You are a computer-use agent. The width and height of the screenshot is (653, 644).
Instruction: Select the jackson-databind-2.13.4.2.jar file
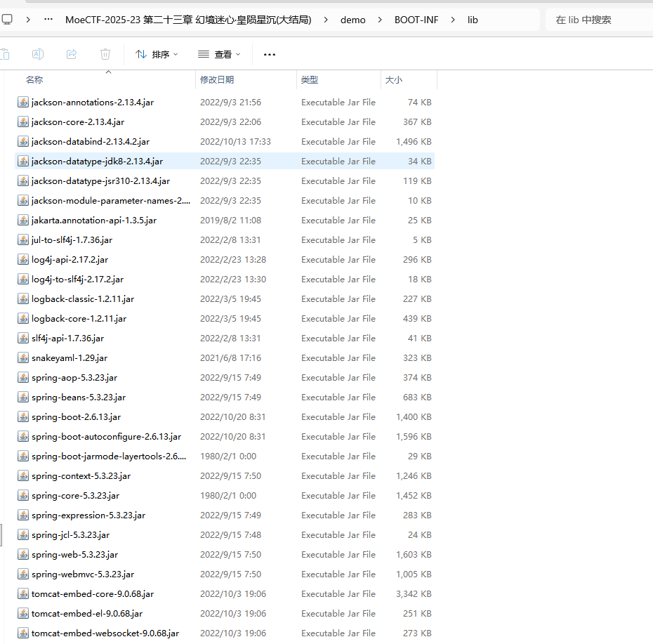coord(91,142)
